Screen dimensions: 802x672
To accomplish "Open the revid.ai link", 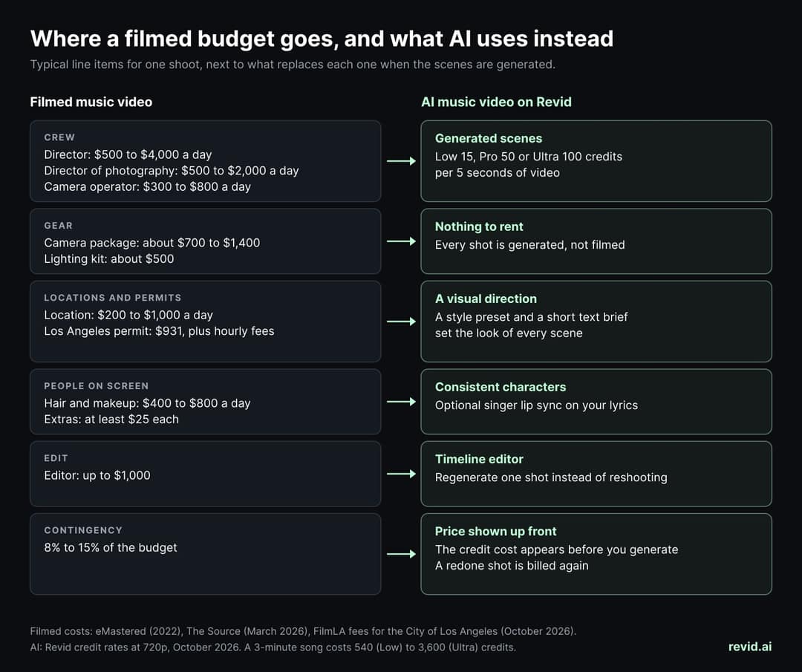I will [750, 647].
